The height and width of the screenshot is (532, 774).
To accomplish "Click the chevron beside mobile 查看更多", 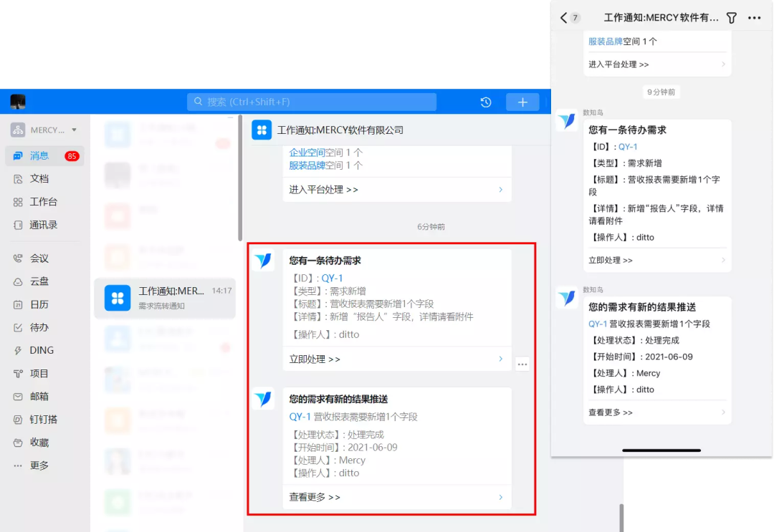I will [723, 412].
